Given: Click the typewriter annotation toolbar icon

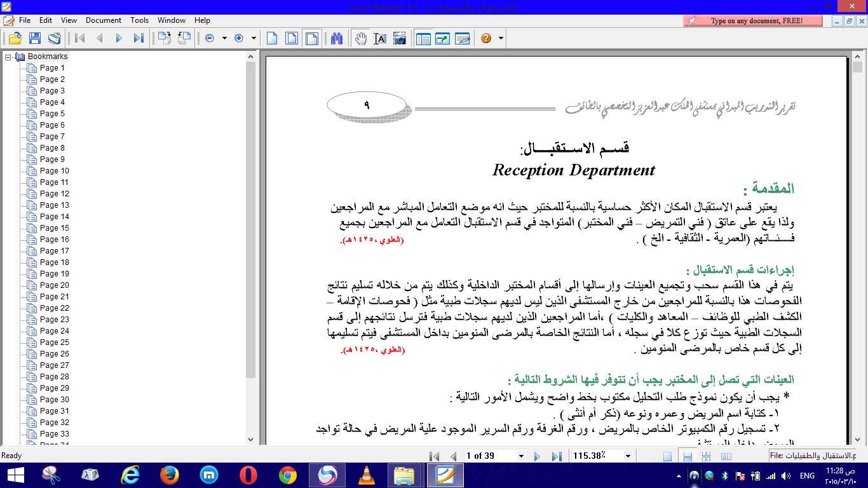Looking at the screenshot, I should click(462, 39).
